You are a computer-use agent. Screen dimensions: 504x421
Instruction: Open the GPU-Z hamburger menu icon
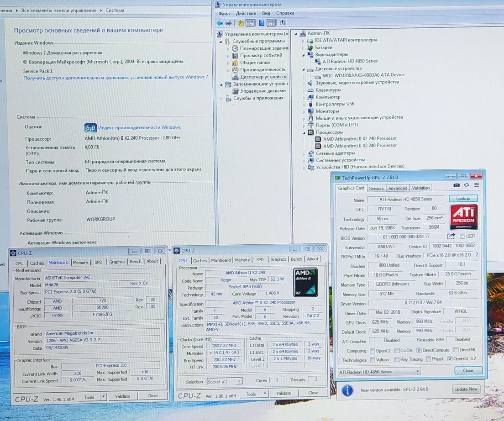pyautogui.click(x=477, y=185)
